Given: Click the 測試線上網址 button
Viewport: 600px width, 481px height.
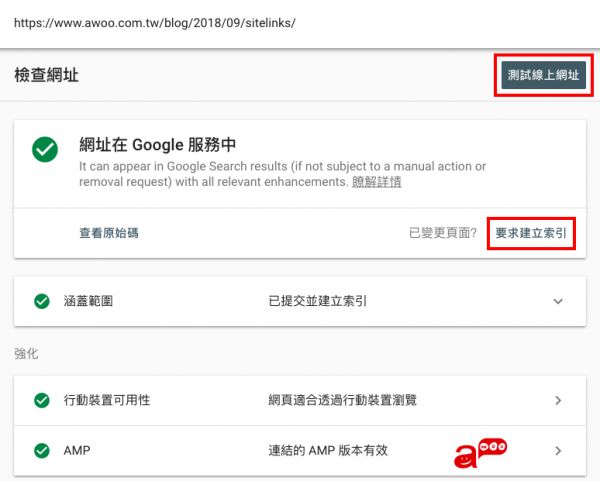Looking at the screenshot, I should coord(543,75).
